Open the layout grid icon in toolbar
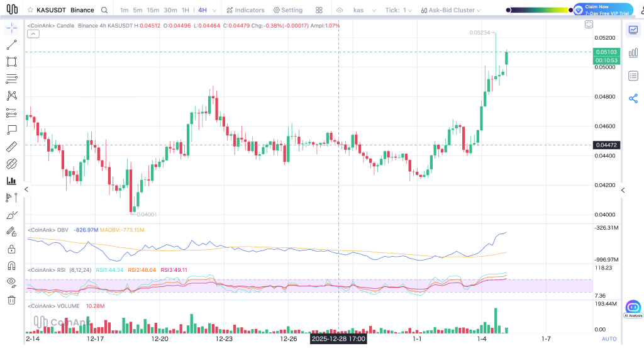The width and height of the screenshot is (644, 348). click(x=319, y=10)
